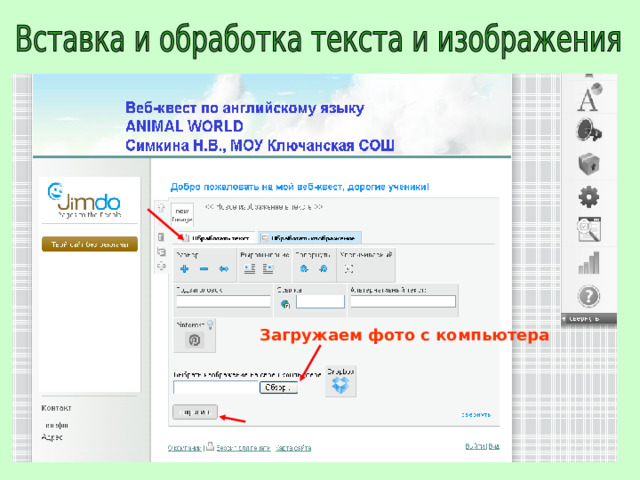
Task: Click the printer icon in the footer
Action: tap(210, 446)
